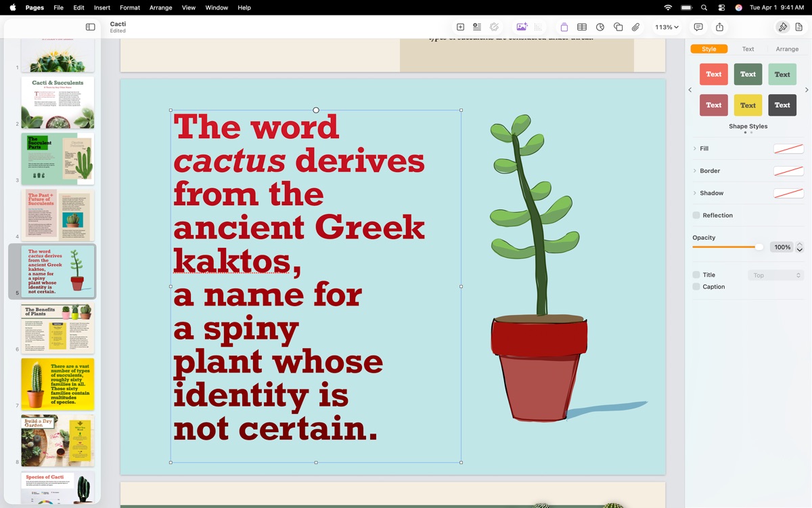The height and width of the screenshot is (508, 812).
Task: Open the 113% zoom dropdown
Action: (x=667, y=27)
